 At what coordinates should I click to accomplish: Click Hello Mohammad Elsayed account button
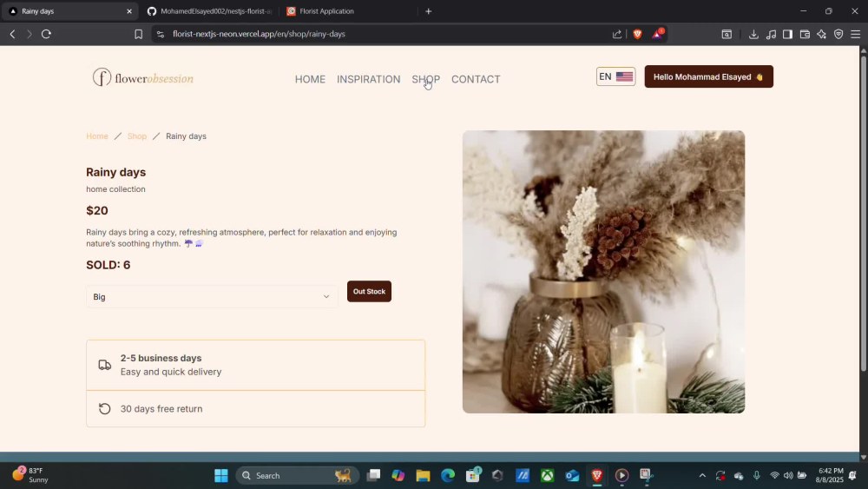(x=708, y=76)
